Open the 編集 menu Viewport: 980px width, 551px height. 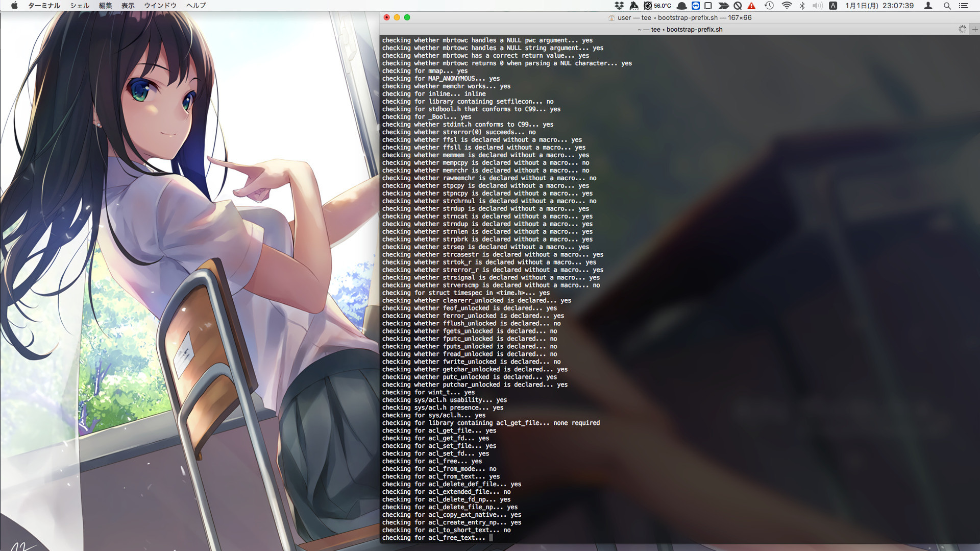click(x=106, y=6)
